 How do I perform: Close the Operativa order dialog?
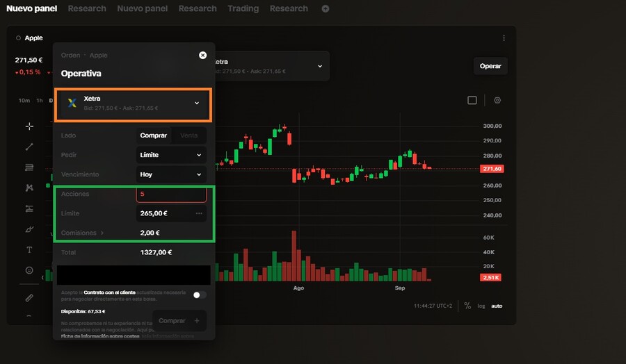click(x=203, y=56)
